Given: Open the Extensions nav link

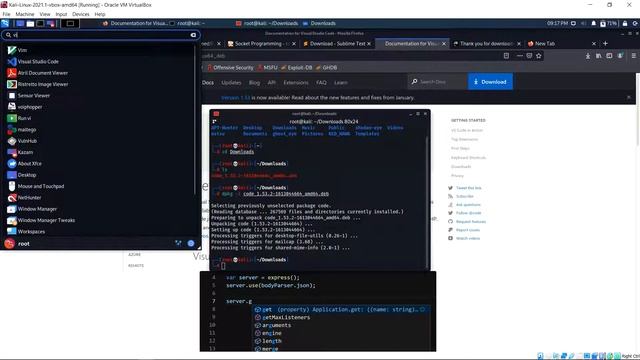Looking at the screenshot, I should click(296, 82).
